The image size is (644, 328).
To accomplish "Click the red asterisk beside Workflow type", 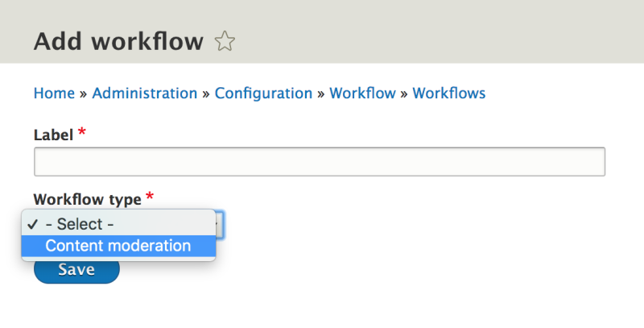I will [x=150, y=196].
